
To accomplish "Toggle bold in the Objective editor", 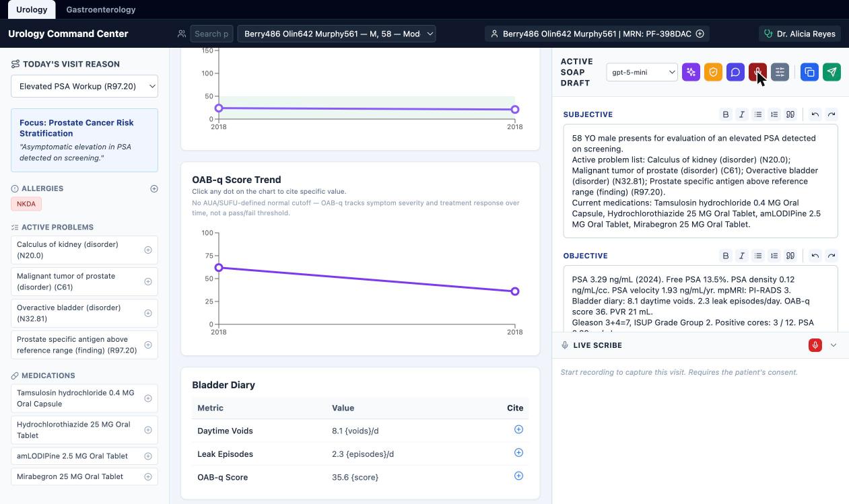I will coord(726,256).
